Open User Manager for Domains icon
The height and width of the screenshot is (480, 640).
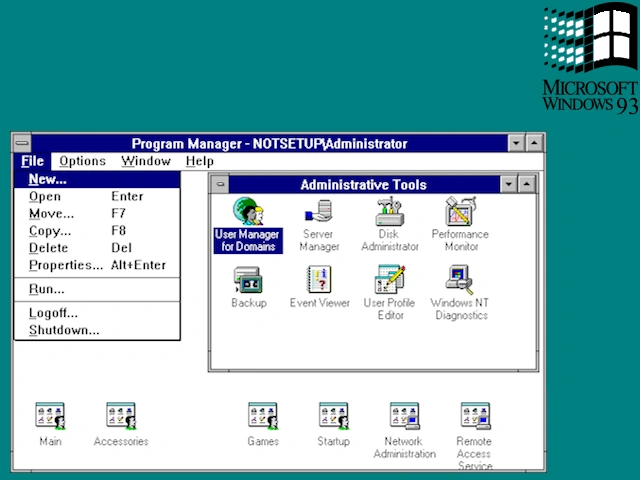coord(248,211)
